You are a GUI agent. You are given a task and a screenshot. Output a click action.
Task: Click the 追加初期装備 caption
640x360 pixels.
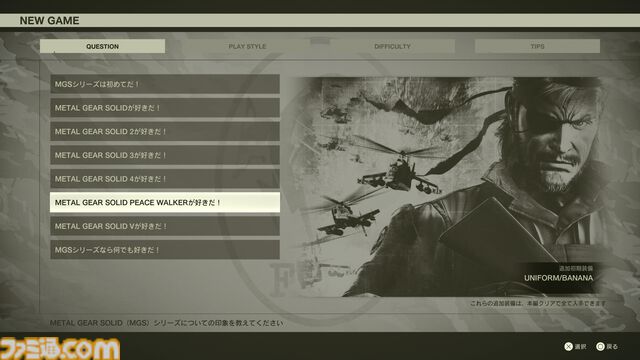coord(576,268)
